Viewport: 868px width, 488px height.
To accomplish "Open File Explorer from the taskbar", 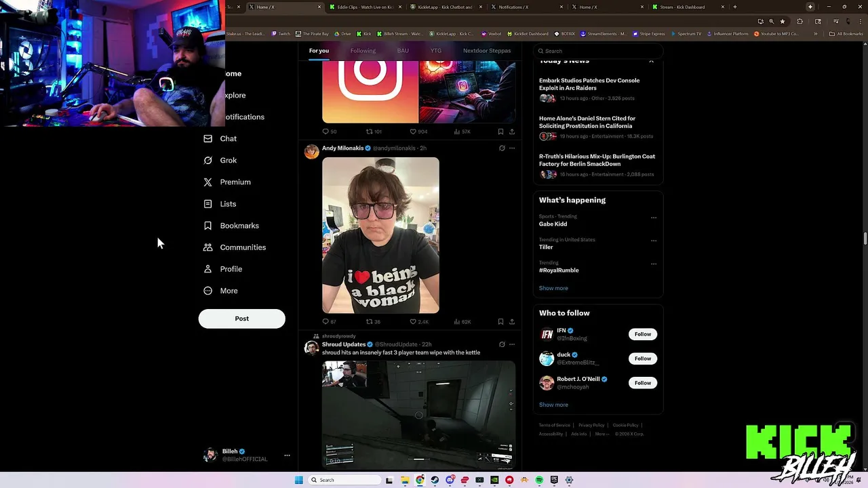I will pos(405,480).
